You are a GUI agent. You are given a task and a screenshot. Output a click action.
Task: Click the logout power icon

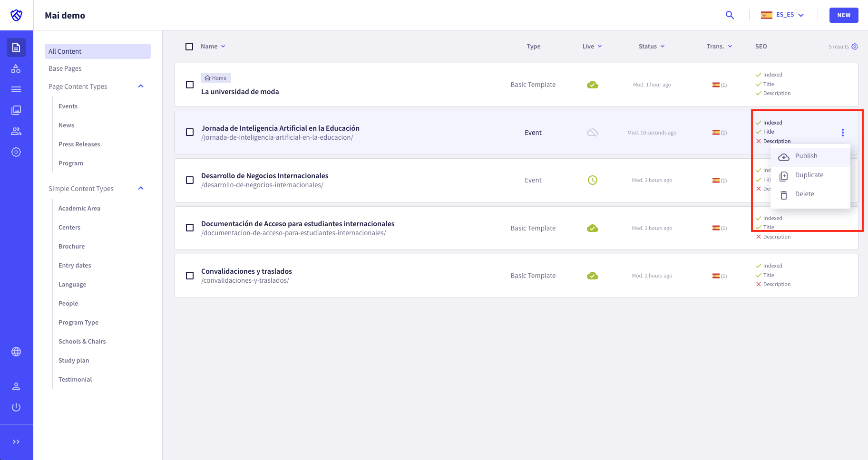16,407
